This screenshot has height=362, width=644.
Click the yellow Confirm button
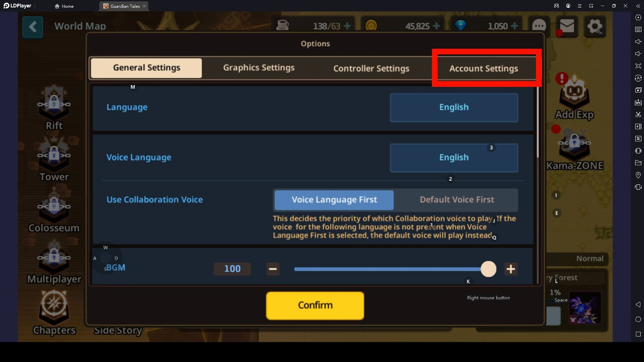tap(315, 306)
